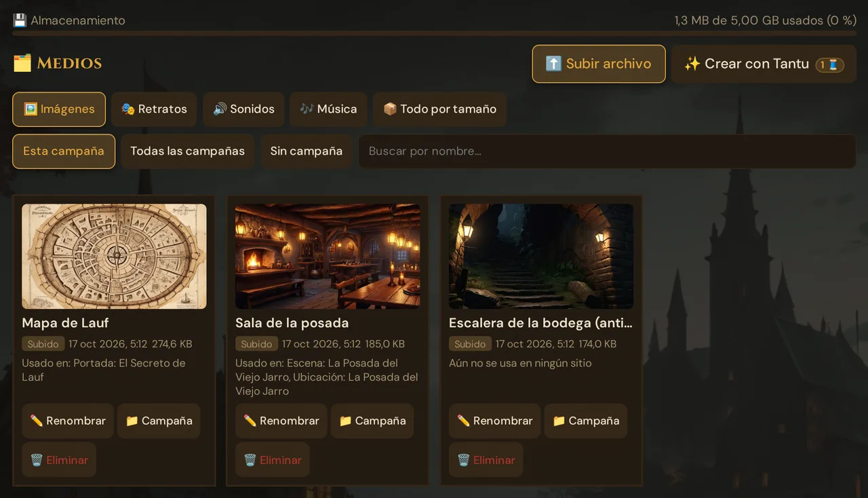Click the Subir archivo upload button
Screen dimensions: 868x498
tap(599, 64)
